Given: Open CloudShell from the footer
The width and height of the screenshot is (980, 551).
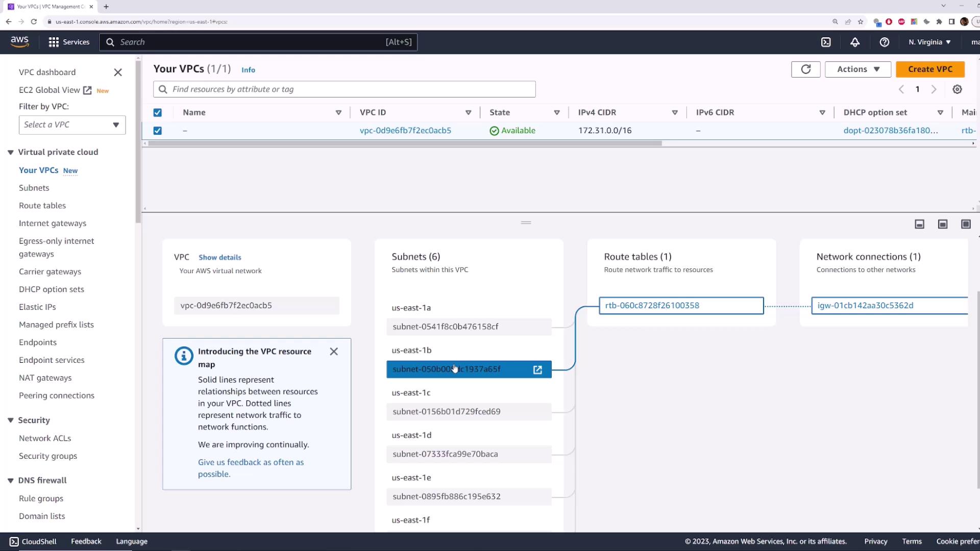Looking at the screenshot, I should 33,542.
